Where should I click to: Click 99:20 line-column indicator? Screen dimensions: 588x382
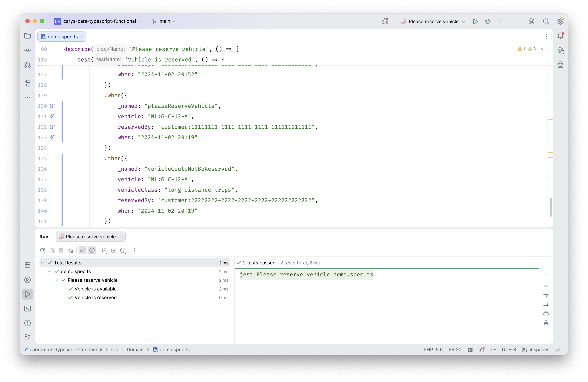click(x=455, y=350)
